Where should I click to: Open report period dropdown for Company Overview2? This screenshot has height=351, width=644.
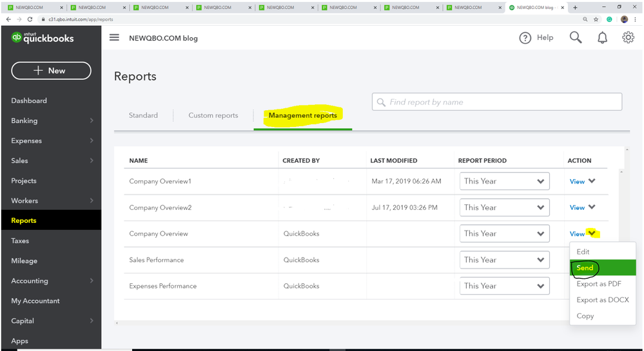tap(504, 207)
